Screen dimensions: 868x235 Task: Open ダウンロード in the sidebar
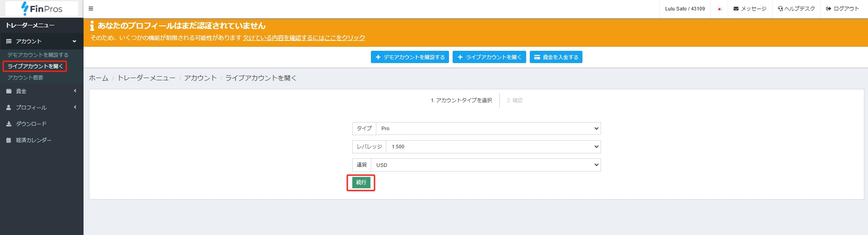(31, 124)
